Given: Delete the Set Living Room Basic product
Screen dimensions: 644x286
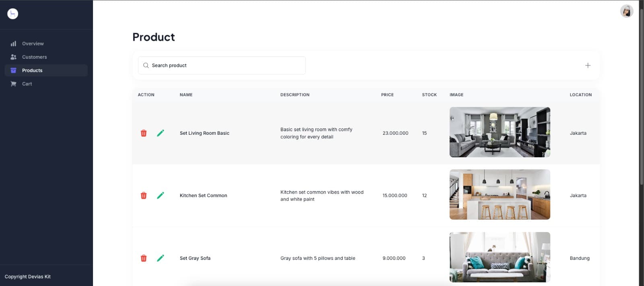Looking at the screenshot, I should click(144, 133).
